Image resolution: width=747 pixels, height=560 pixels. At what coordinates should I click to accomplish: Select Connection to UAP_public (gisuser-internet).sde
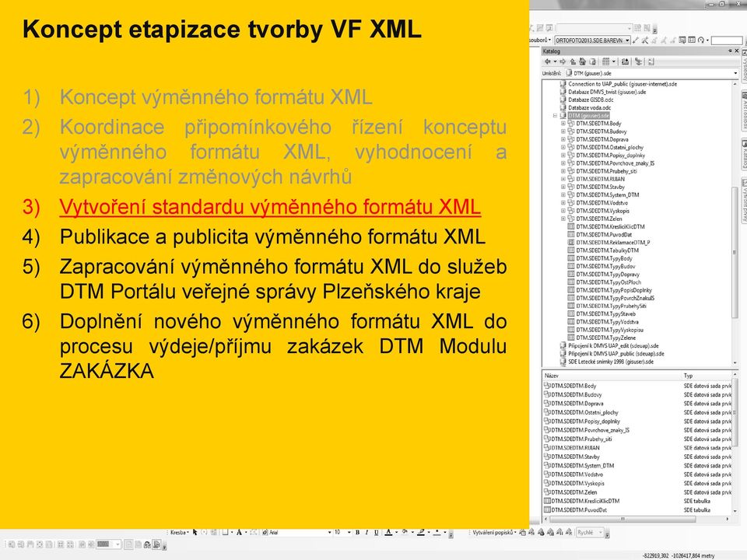point(622,84)
